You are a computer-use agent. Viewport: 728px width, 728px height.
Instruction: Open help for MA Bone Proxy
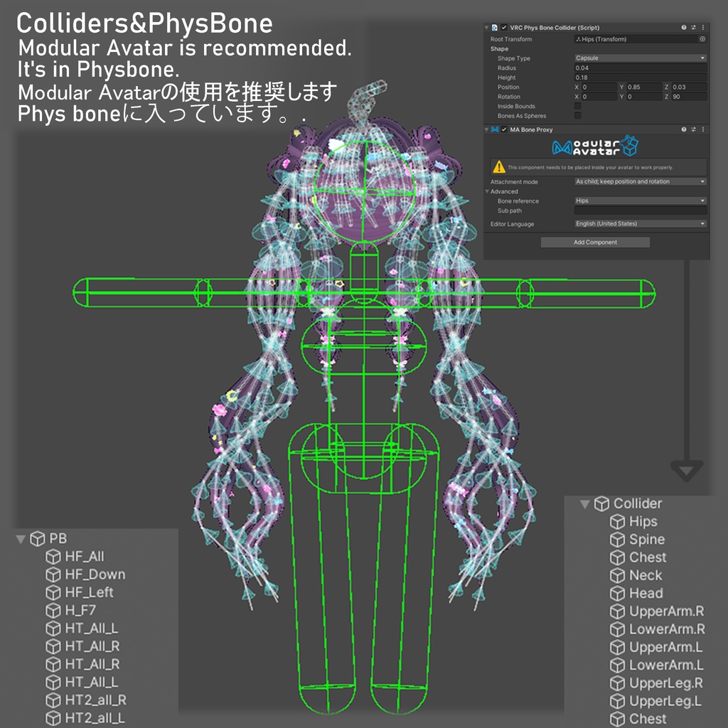[x=684, y=129]
